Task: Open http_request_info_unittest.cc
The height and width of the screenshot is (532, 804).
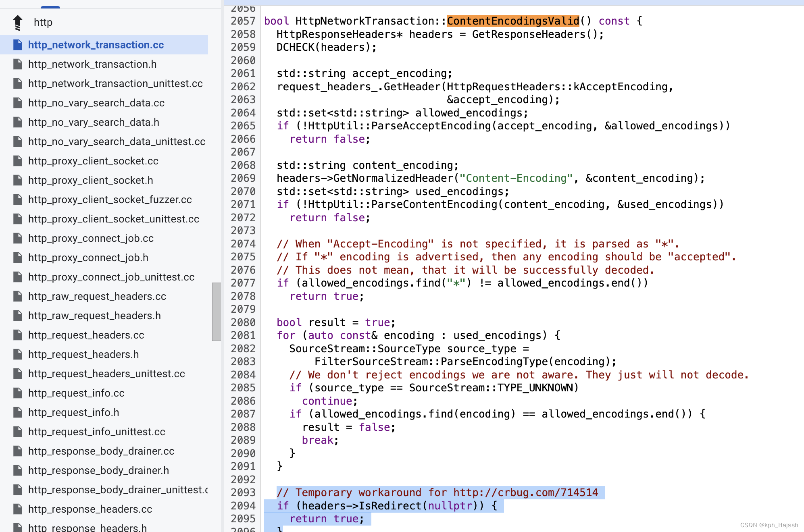Action: coord(97,432)
